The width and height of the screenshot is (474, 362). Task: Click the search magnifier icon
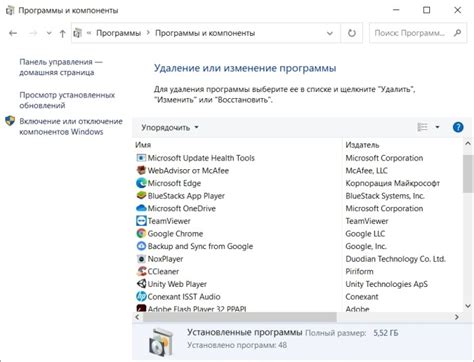point(457,33)
